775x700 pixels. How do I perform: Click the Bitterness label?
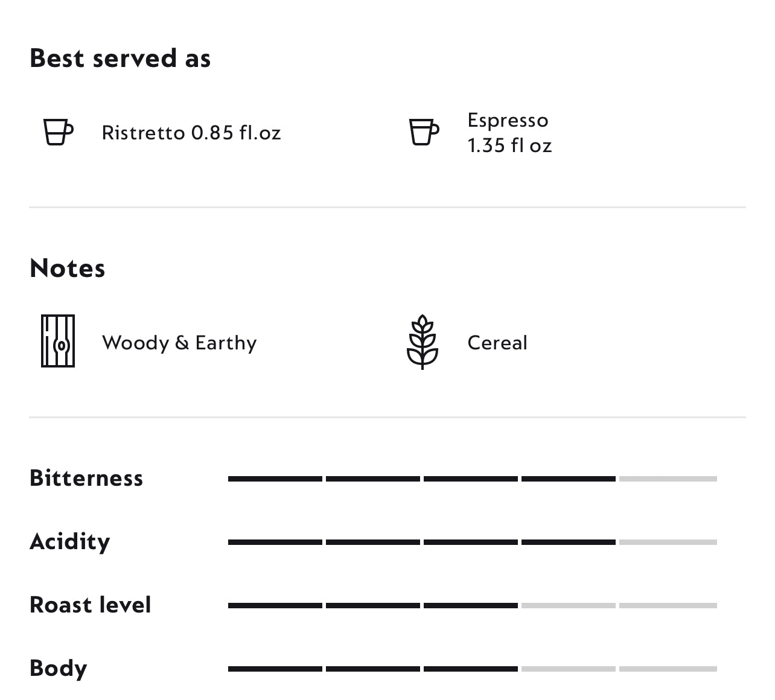point(86,478)
